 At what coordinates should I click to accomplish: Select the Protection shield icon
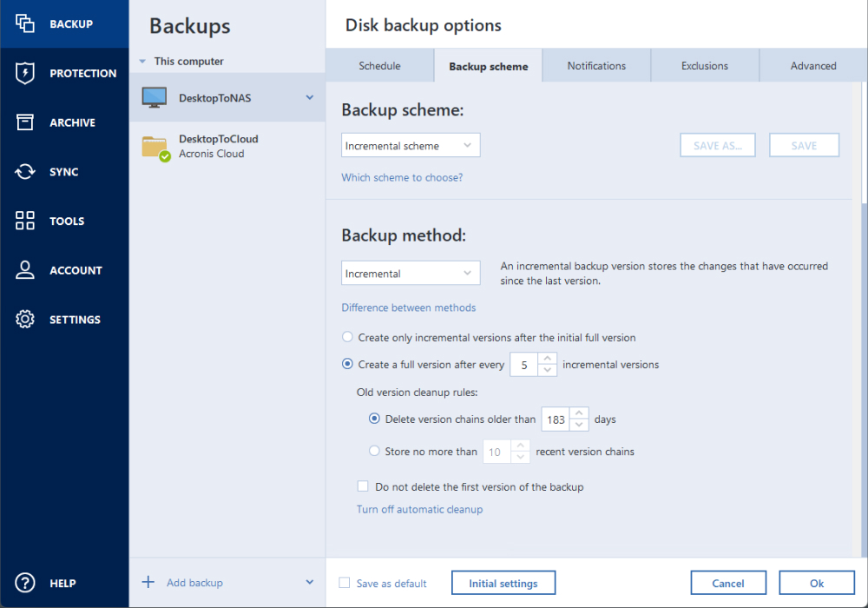point(24,73)
